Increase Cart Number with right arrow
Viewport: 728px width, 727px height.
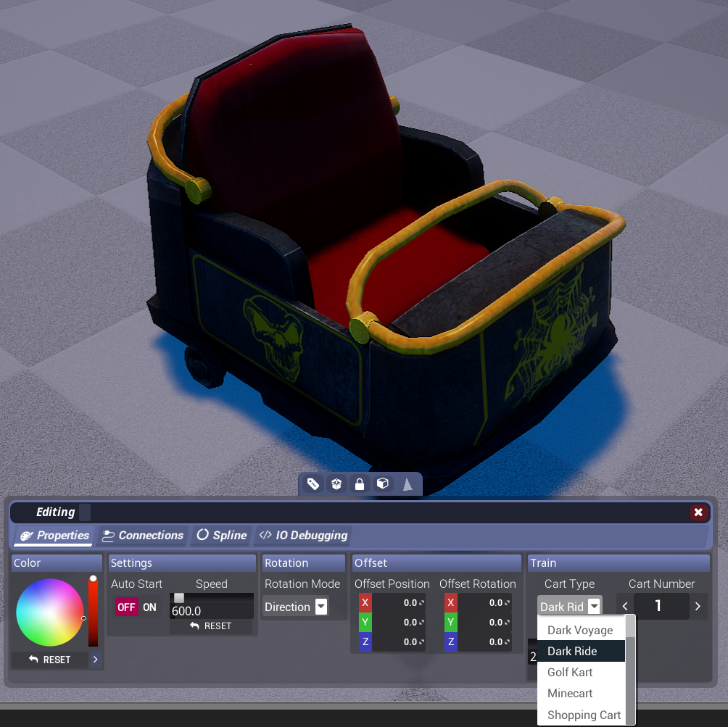(698, 606)
